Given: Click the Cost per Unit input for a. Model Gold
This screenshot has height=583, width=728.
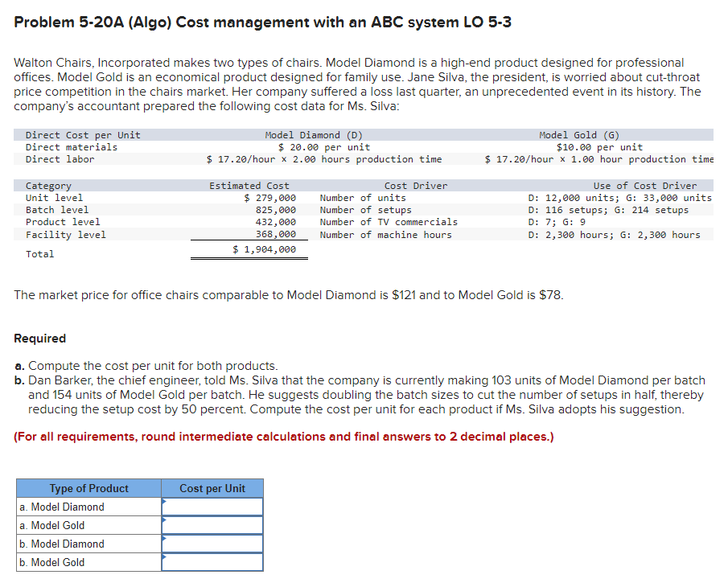Looking at the screenshot, I should [212, 525].
